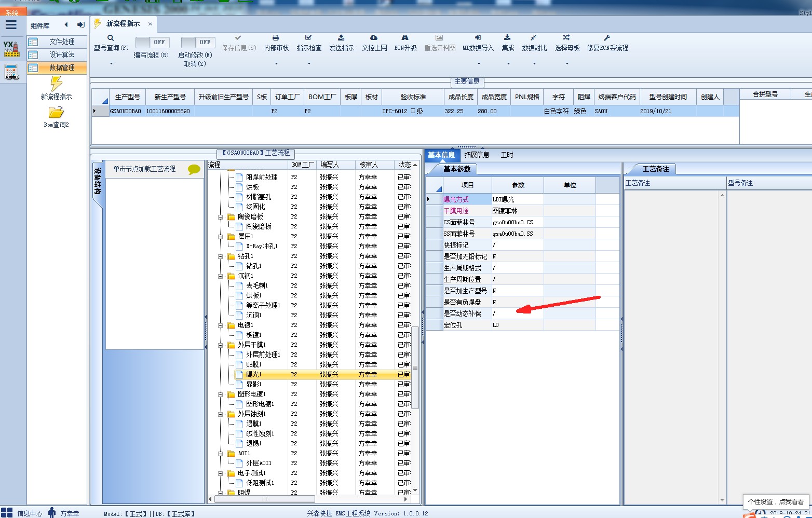The width and height of the screenshot is (812, 518).
Task: Open dropdown arrow under 指示检查
Action: pyautogui.click(x=309, y=64)
